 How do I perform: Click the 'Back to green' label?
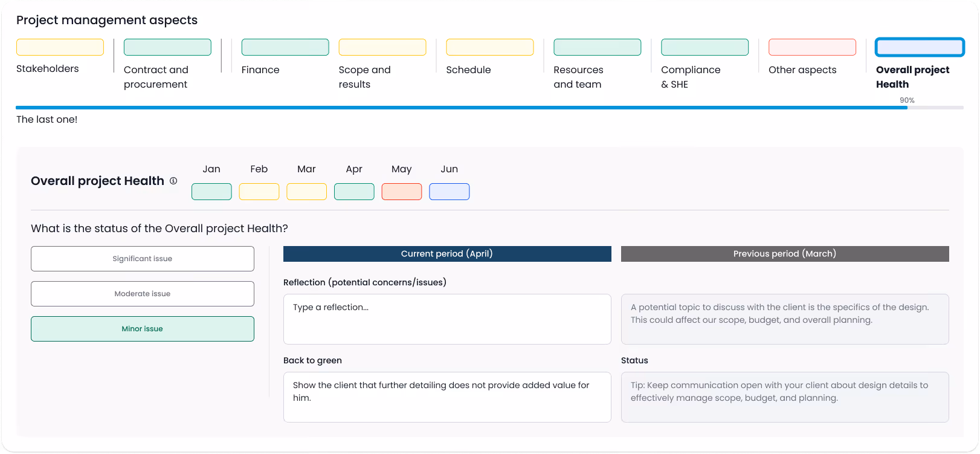tap(312, 360)
